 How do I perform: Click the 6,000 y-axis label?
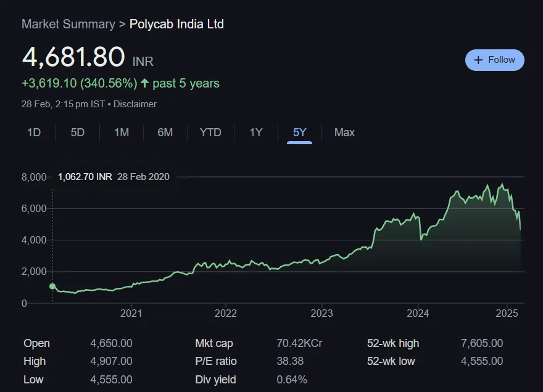34,208
